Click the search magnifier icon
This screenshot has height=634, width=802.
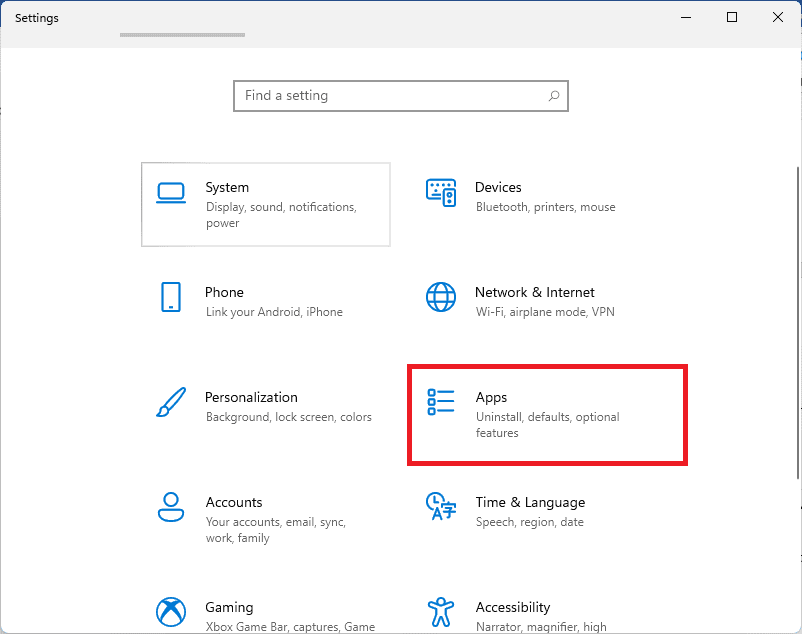click(554, 96)
